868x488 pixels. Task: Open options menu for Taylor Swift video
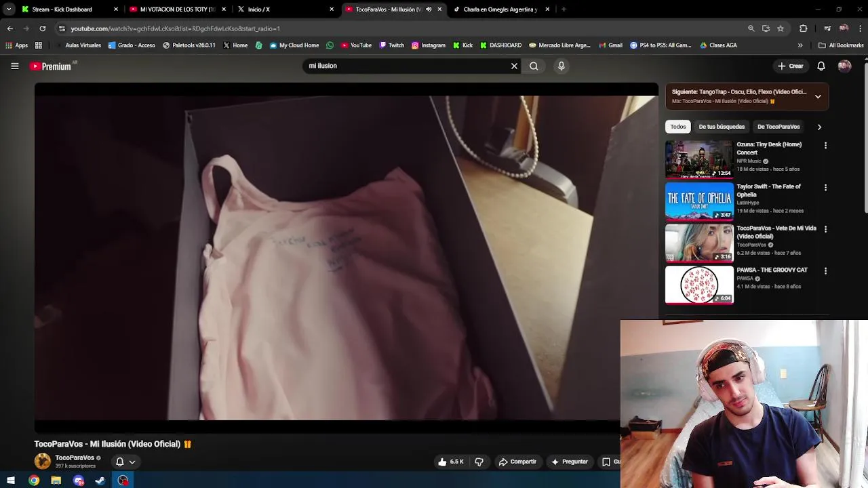(825, 188)
